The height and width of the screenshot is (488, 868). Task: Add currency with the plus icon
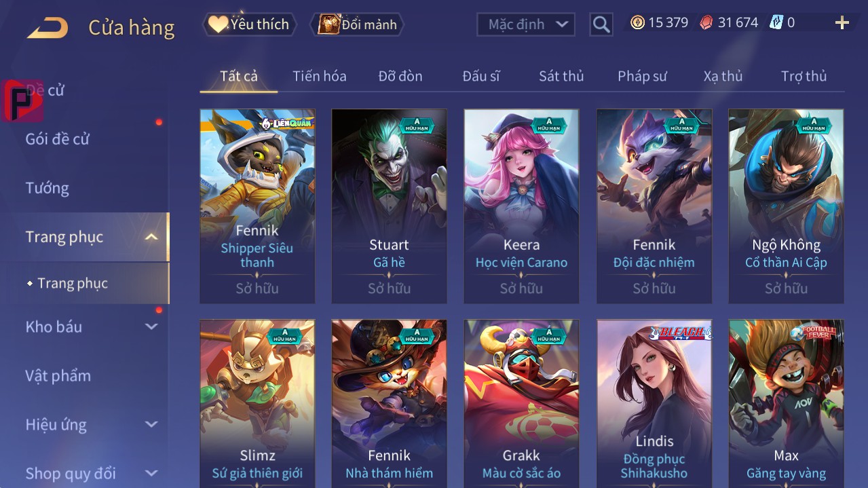coord(842,23)
